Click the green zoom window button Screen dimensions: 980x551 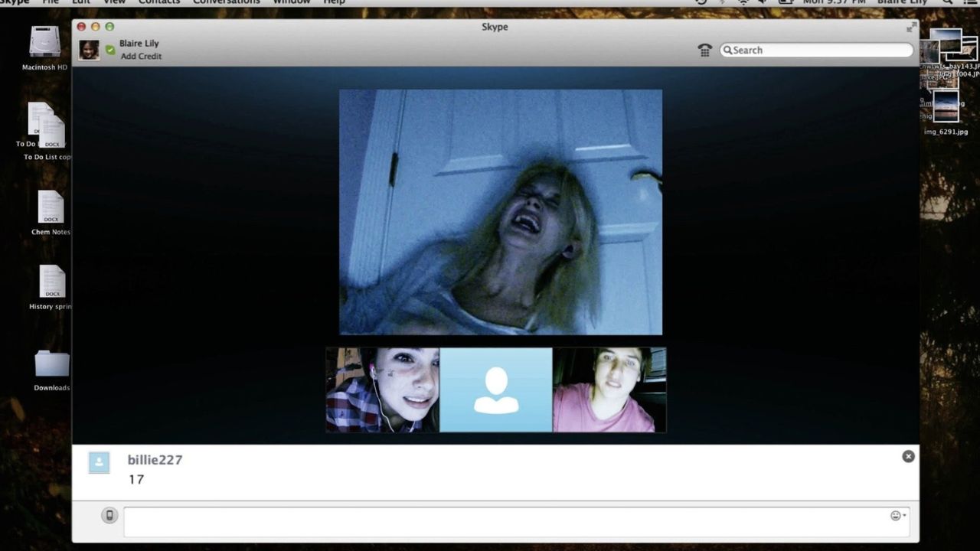(109, 27)
